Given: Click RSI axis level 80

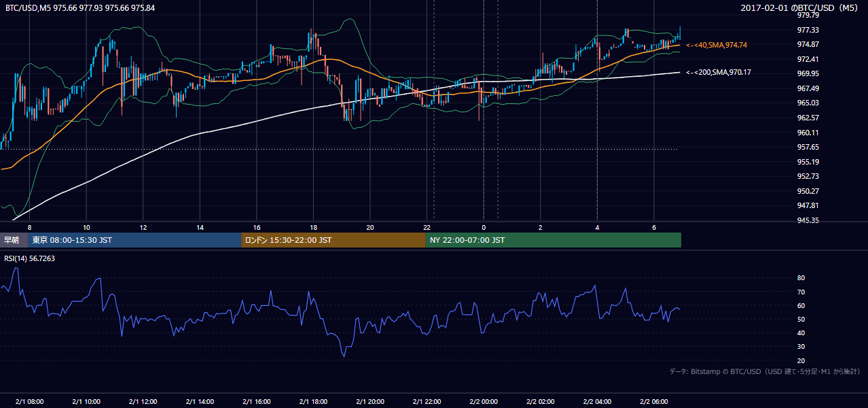Looking at the screenshot, I should click(801, 278).
